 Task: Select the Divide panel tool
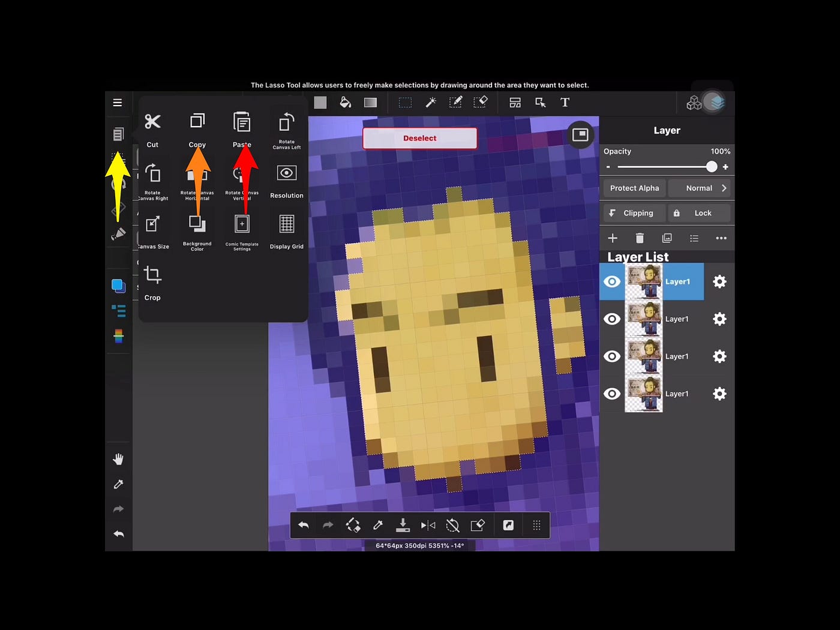click(515, 103)
